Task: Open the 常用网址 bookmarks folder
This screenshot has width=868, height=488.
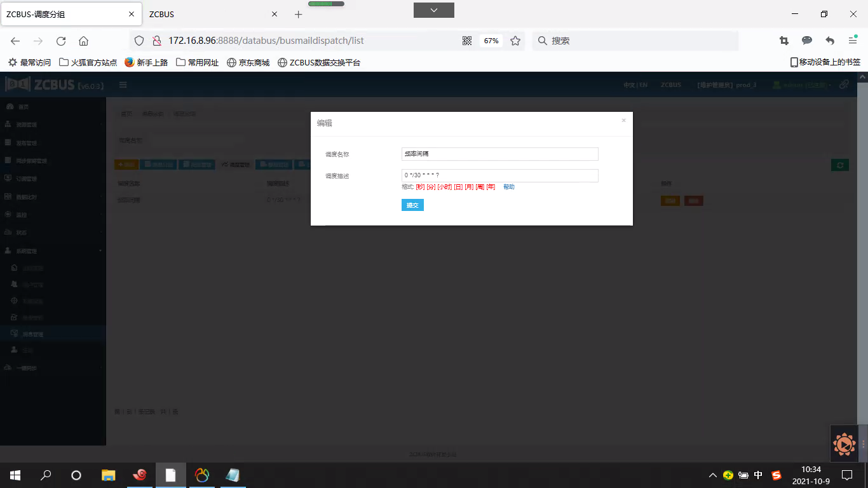Action: point(197,62)
